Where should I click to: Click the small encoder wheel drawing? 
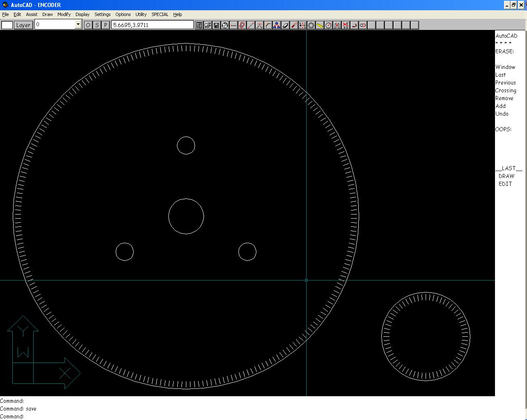pos(426,336)
